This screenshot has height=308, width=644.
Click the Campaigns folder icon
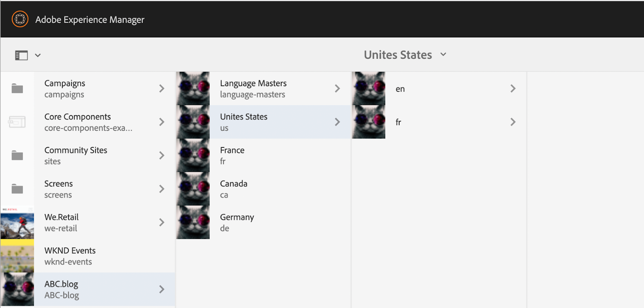click(17, 89)
